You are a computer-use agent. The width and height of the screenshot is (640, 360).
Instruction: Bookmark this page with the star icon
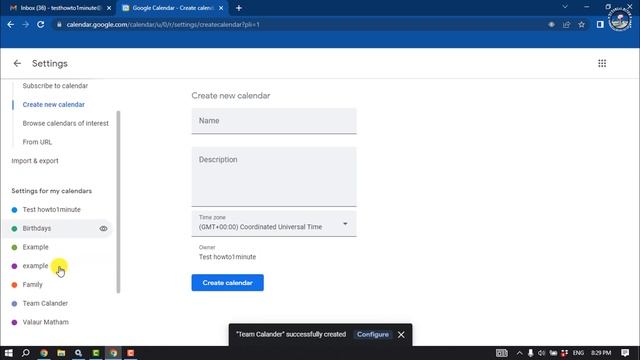click(582, 24)
